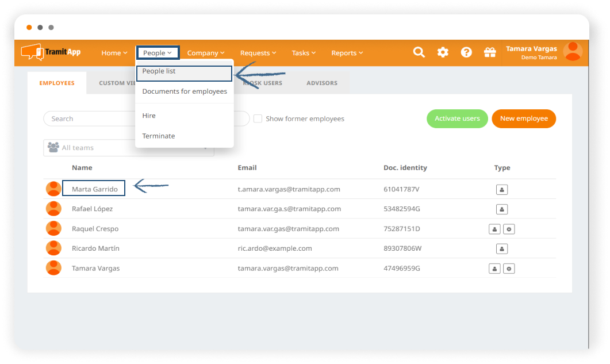The image size is (610, 364).
Task: Open settings via the gear icon
Action: pyautogui.click(x=443, y=52)
